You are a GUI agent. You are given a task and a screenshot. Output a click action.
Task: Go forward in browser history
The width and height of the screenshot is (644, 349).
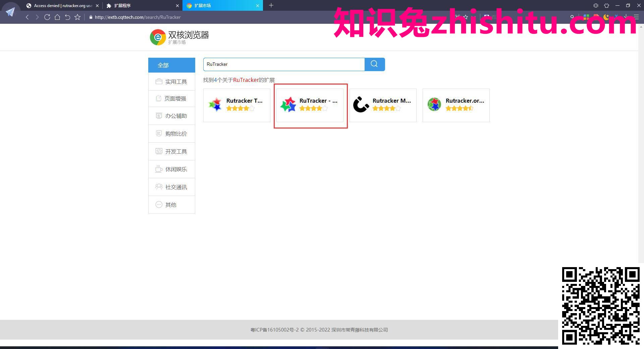point(37,17)
